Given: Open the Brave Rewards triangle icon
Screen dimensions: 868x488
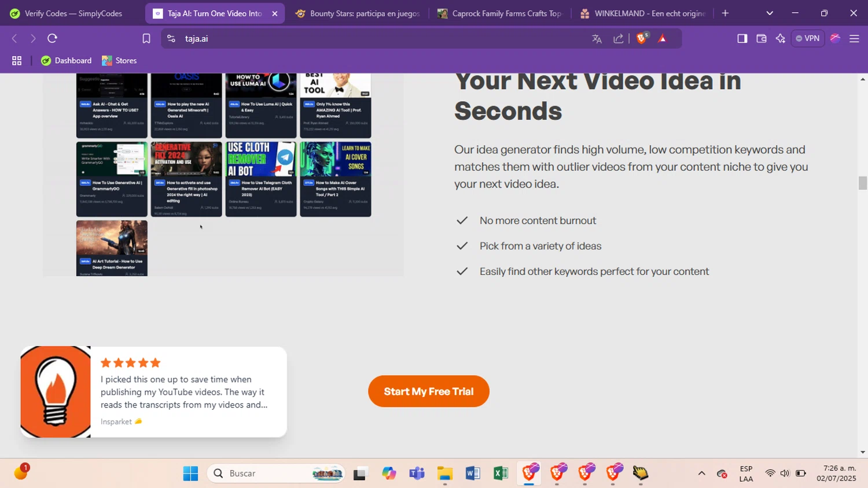Looking at the screenshot, I should pos(663,39).
